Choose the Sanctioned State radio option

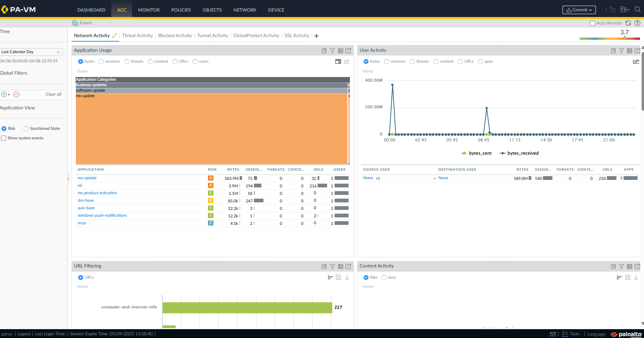click(x=26, y=128)
